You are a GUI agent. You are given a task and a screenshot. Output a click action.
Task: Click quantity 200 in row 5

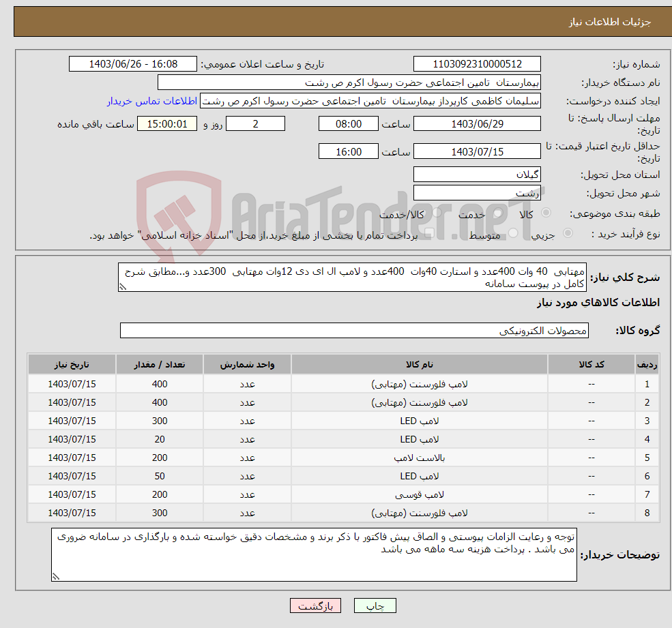[160, 458]
